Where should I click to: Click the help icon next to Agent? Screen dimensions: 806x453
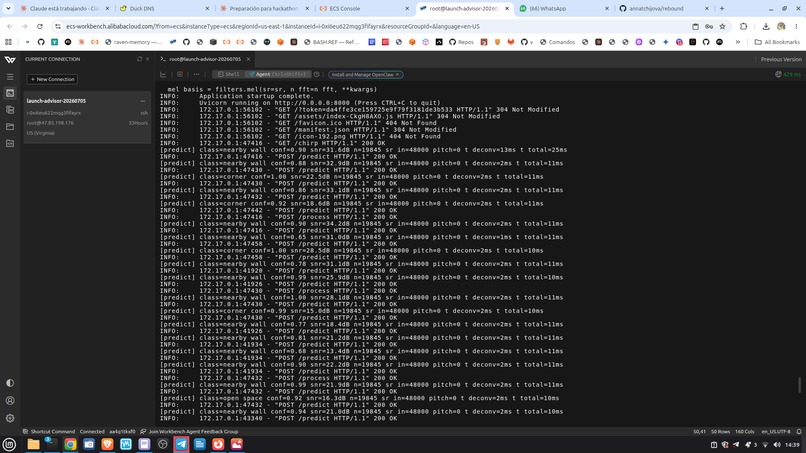pyautogui.click(x=317, y=75)
